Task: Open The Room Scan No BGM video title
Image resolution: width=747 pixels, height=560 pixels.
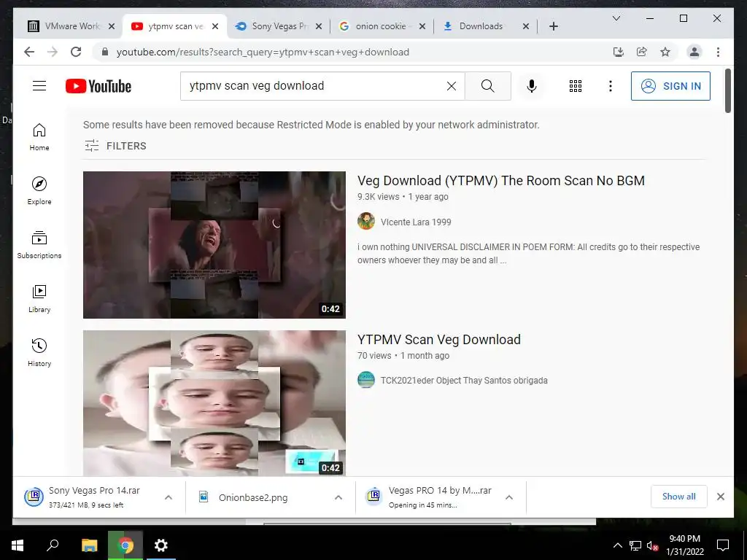Action: (500, 181)
